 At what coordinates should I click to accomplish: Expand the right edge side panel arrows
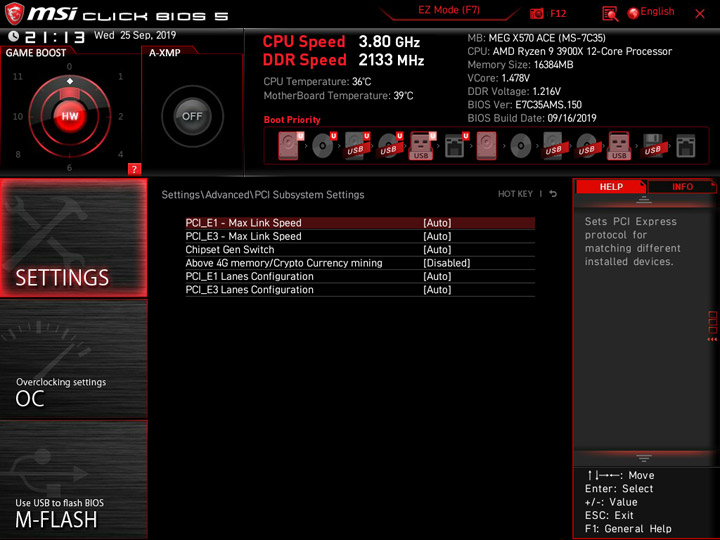pyautogui.click(x=712, y=339)
